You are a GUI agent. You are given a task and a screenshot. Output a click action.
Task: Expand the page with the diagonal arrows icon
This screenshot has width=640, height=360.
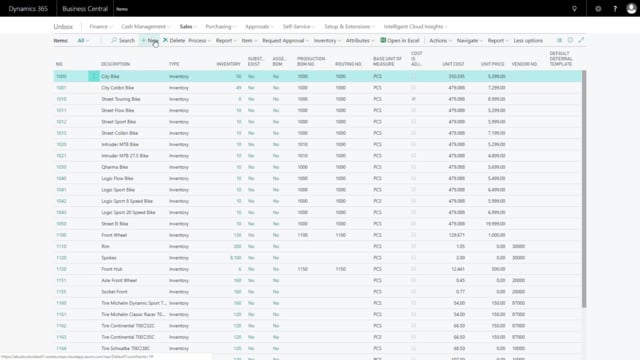coord(581,40)
